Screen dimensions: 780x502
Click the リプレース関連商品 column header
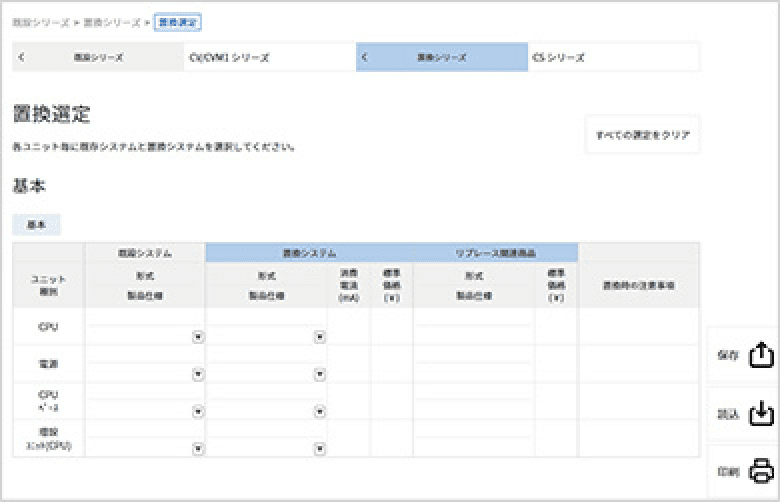click(x=495, y=253)
